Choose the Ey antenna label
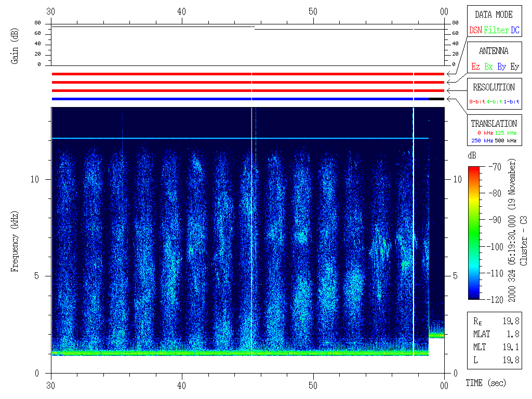 pyautogui.click(x=514, y=67)
